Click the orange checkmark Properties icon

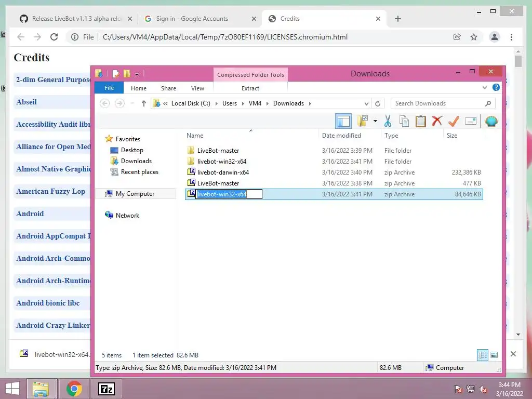454,121
